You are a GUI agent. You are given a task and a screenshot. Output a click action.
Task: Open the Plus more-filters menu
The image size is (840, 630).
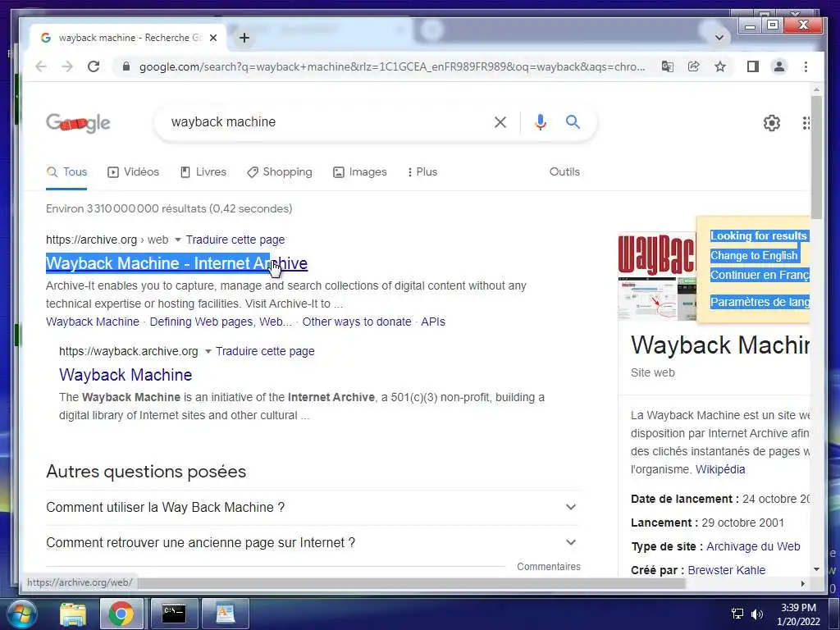tap(422, 172)
